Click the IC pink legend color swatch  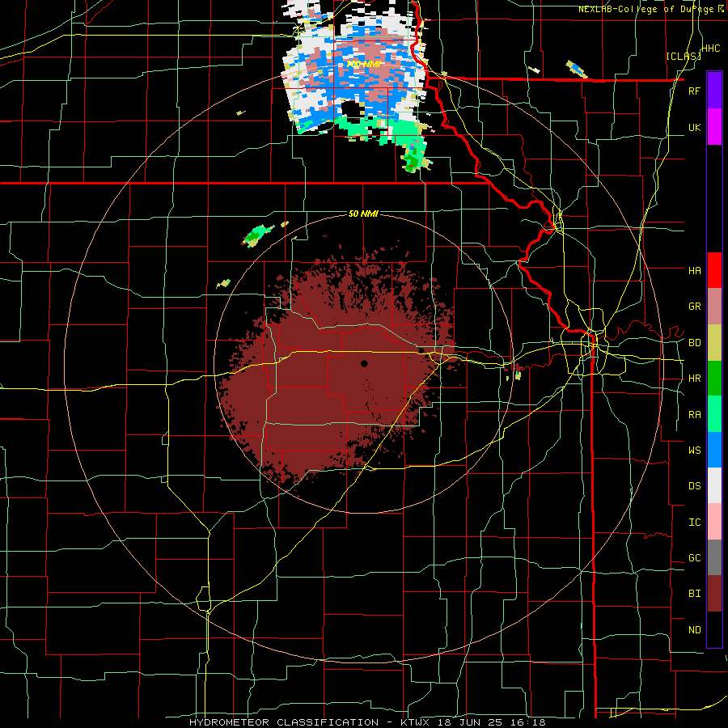pyautogui.click(x=714, y=523)
